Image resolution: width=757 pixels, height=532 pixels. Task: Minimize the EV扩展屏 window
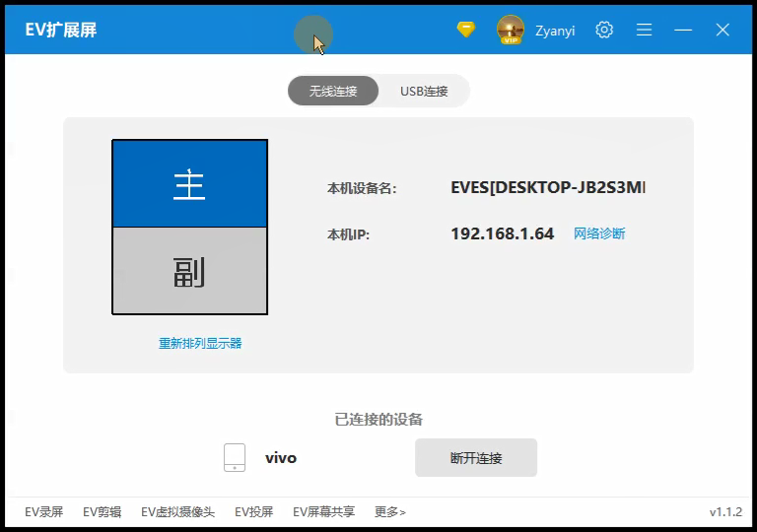click(x=683, y=30)
